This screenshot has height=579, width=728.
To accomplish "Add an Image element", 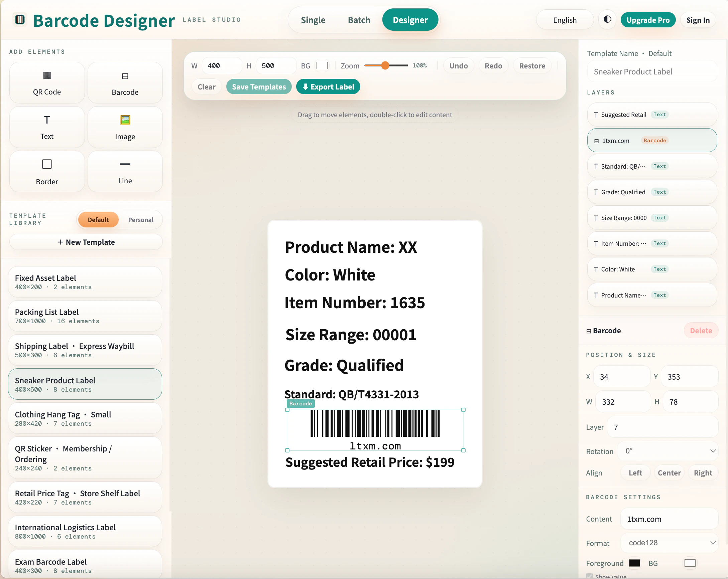I will [125, 127].
